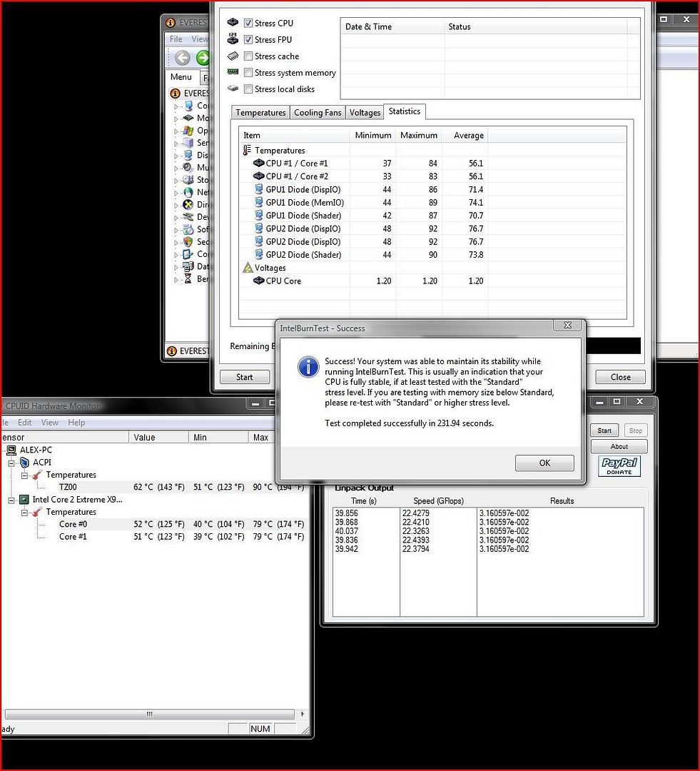Select the TZ00 sensor row
This screenshot has height=771, width=700.
pyautogui.click(x=156, y=487)
